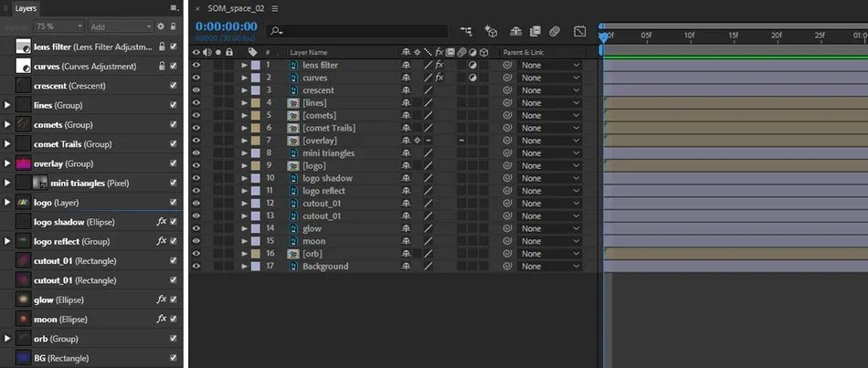This screenshot has width=868, height=368.
Task: Toggle eye visibility of the AE glow layer
Action: [x=196, y=228]
